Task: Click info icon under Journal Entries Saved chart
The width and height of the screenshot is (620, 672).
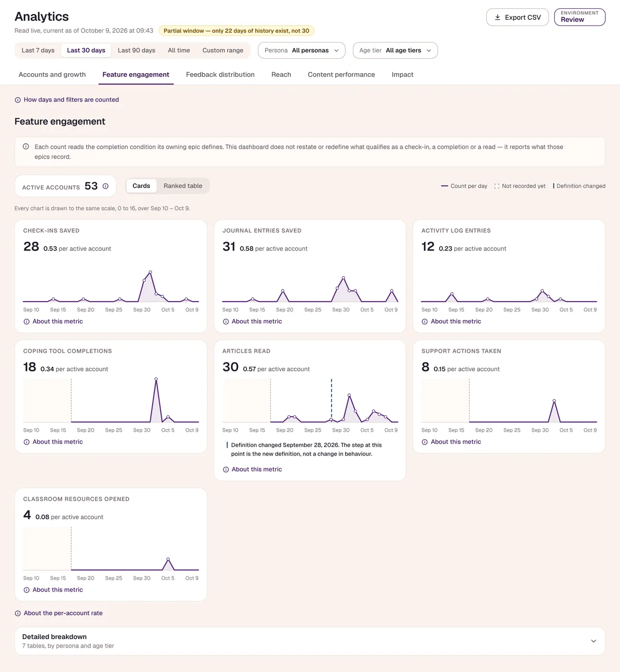Action: click(x=226, y=322)
